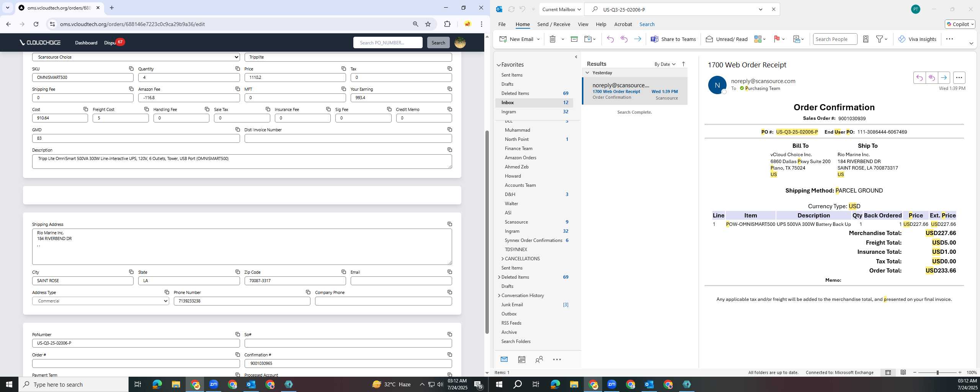Bookmark this page with star icon
Screen dimensions: 980x392
428,24
